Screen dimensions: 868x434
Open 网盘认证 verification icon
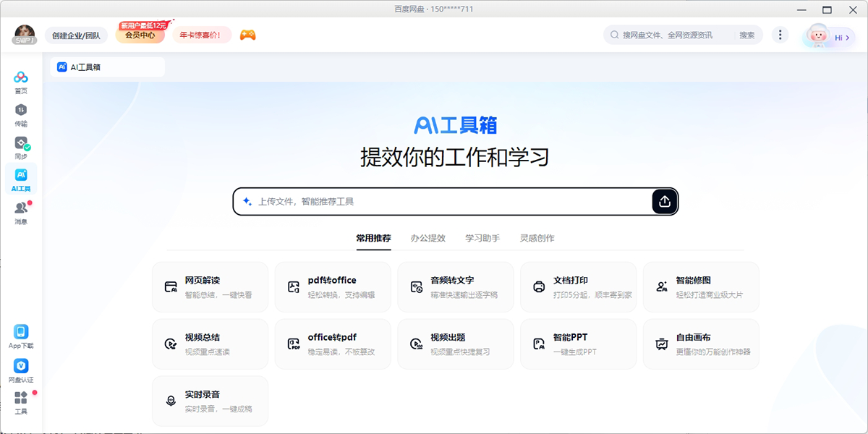tap(21, 370)
